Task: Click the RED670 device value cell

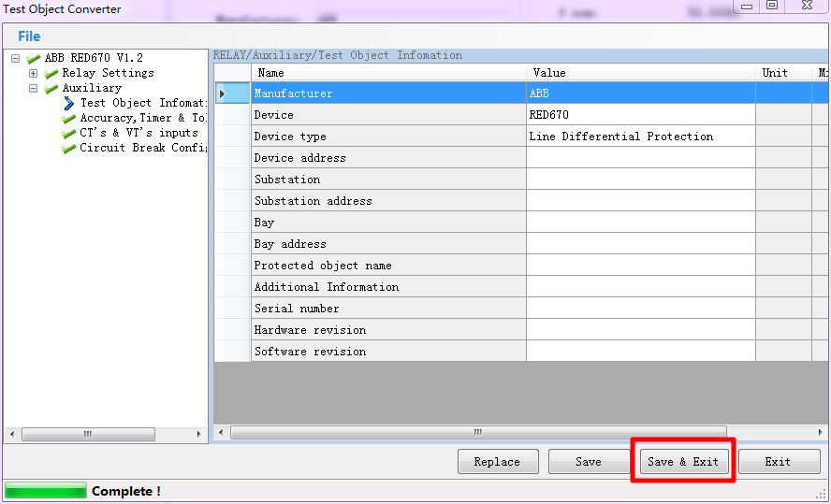Action: (641, 115)
